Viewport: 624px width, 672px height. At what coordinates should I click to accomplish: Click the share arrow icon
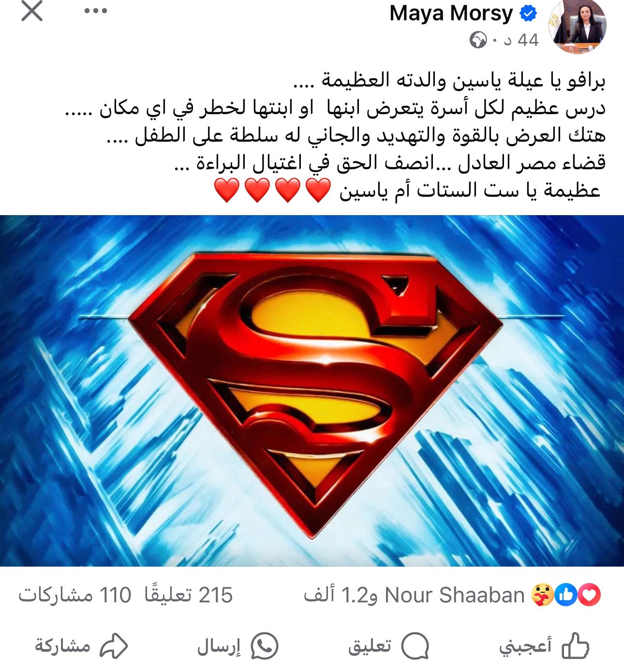click(114, 646)
